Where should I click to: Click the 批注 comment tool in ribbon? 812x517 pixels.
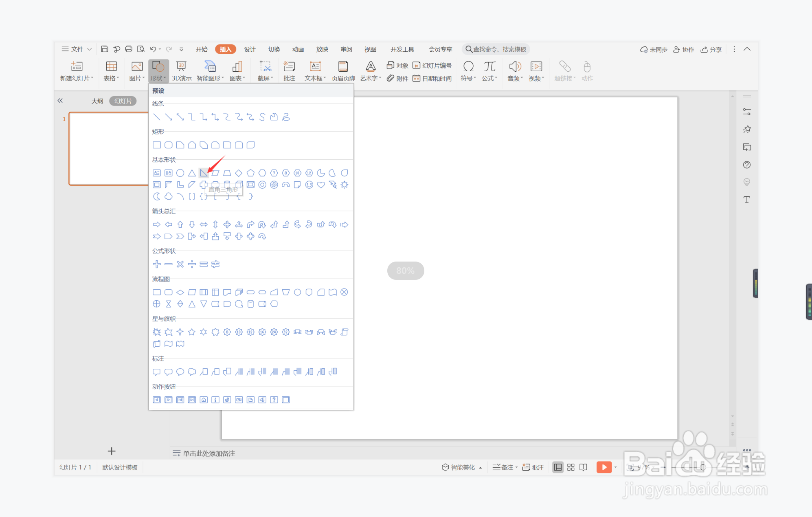click(x=289, y=71)
